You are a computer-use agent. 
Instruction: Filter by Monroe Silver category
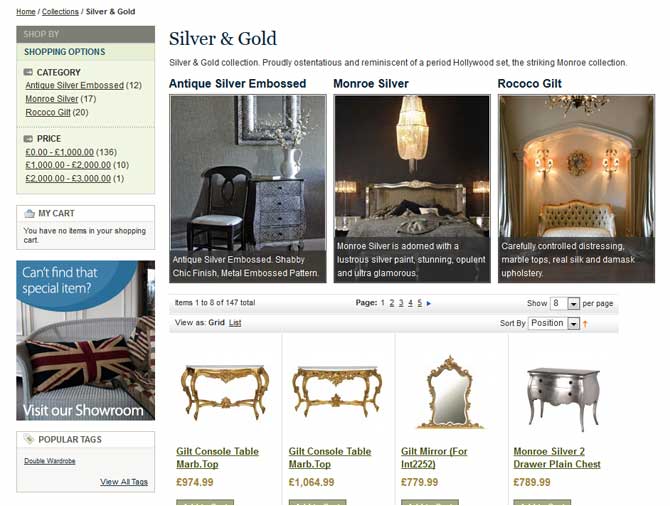52,99
